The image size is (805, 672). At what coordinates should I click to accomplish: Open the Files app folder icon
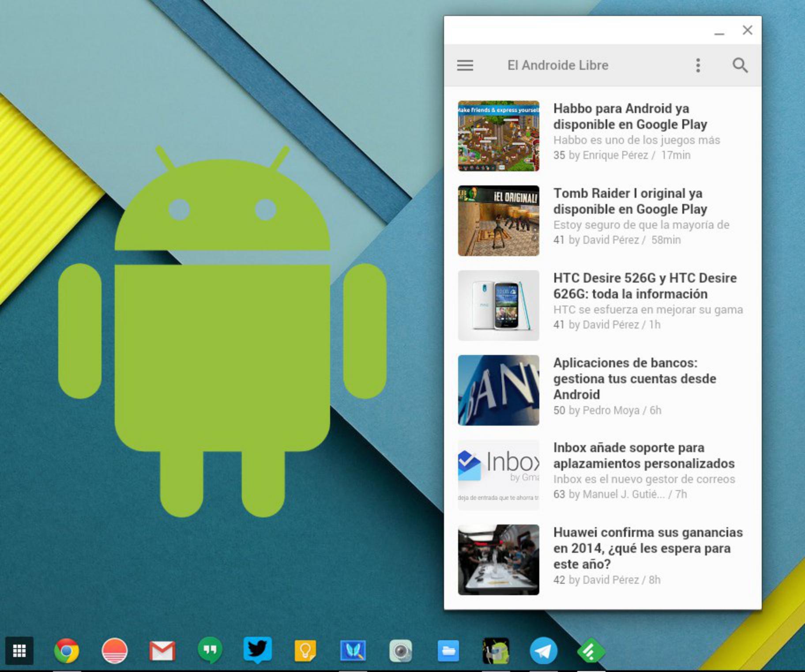(448, 651)
